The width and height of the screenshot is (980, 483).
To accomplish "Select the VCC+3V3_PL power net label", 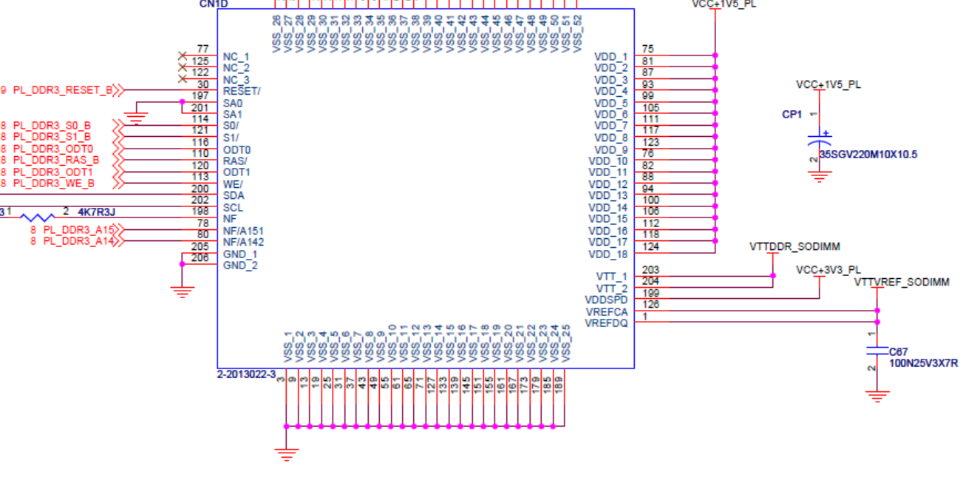I will [828, 270].
